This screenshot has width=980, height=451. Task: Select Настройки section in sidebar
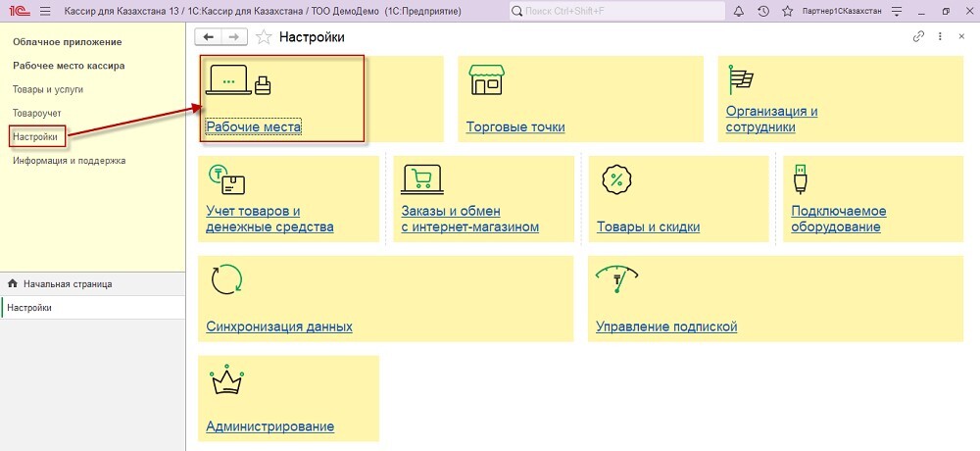click(x=37, y=136)
